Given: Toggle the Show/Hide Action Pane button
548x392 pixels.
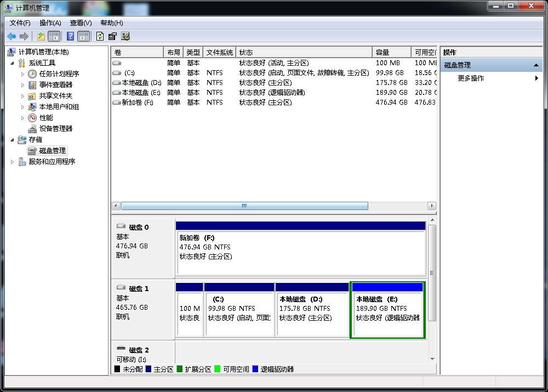Looking at the screenshot, I should tap(83, 36).
